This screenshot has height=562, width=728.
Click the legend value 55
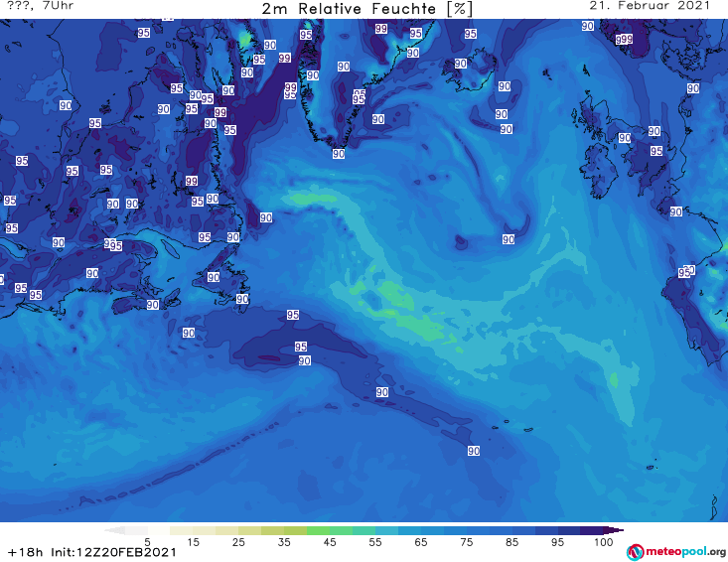click(375, 542)
